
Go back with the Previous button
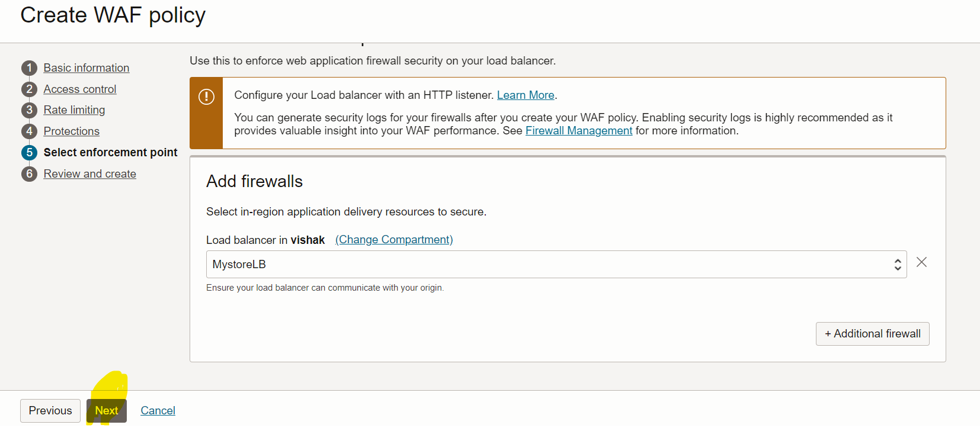(50, 411)
